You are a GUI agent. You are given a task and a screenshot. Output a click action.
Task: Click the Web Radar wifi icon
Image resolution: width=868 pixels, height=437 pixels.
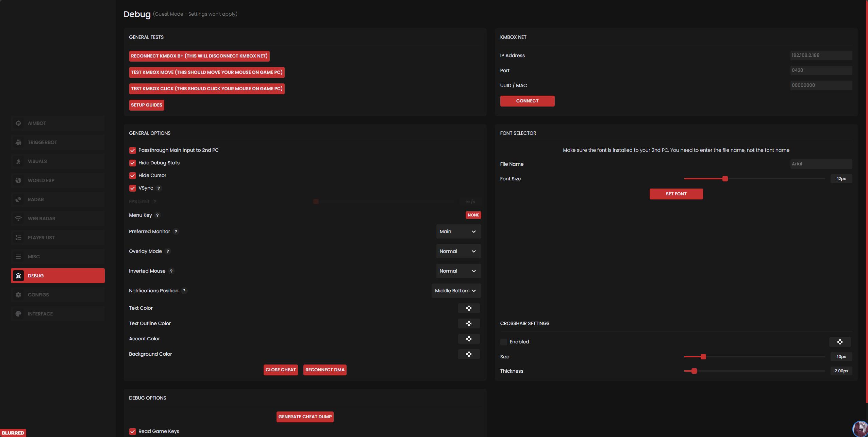tap(18, 218)
